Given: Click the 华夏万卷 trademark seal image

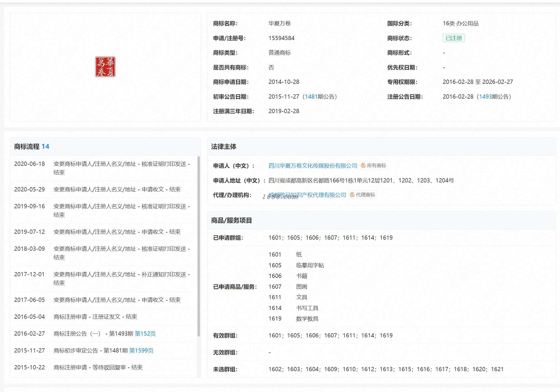Looking at the screenshot, I should [x=105, y=67].
